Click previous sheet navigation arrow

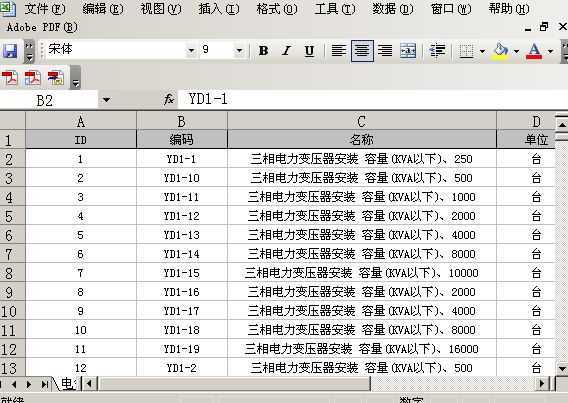click(x=14, y=384)
